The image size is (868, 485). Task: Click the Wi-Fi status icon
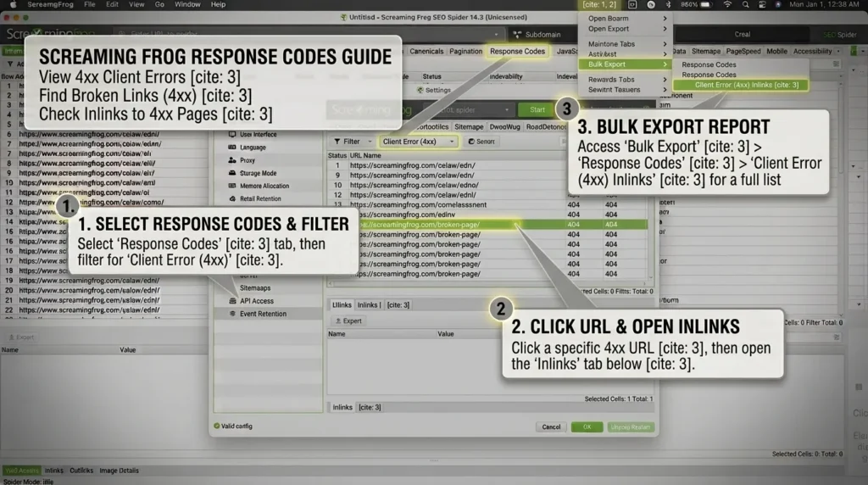pyautogui.click(x=727, y=4)
